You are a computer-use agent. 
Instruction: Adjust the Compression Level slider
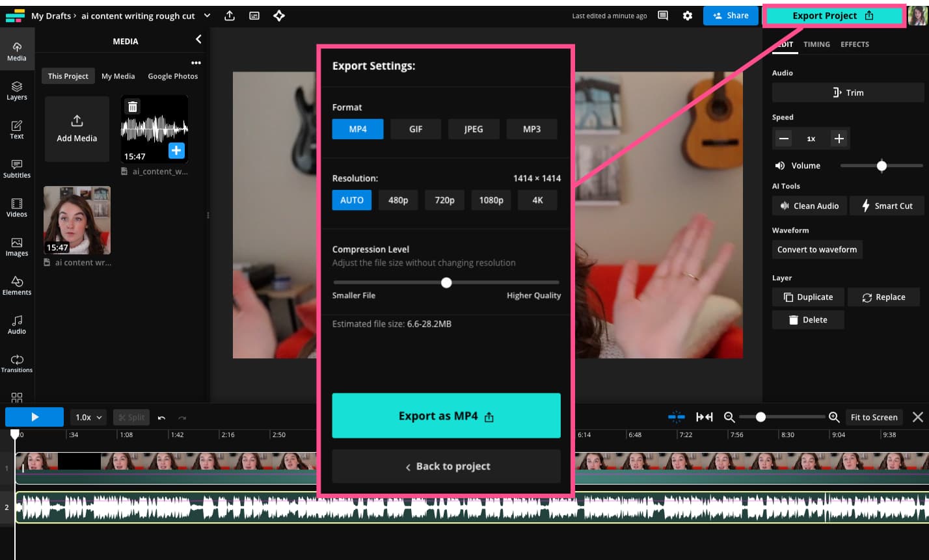point(446,282)
